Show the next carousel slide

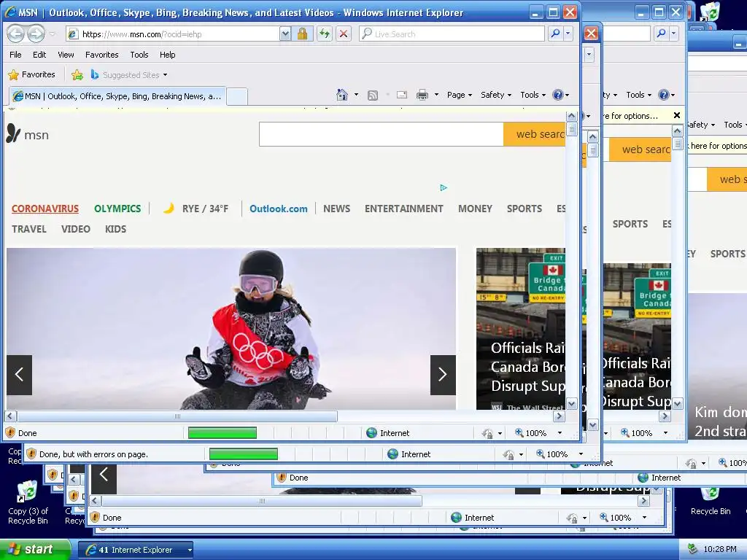443,375
